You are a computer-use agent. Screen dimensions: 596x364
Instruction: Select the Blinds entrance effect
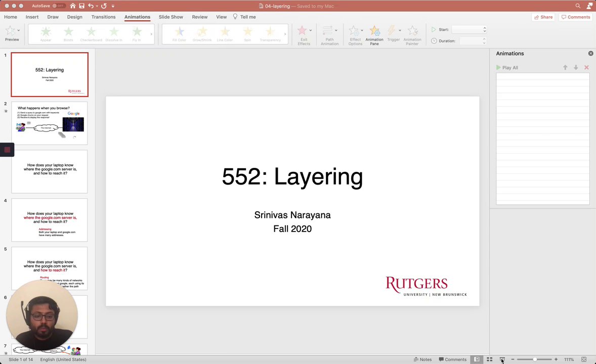point(68,34)
